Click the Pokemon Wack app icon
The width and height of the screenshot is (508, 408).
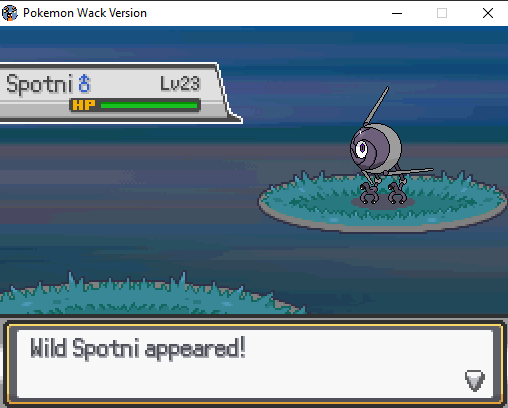[x=9, y=13]
